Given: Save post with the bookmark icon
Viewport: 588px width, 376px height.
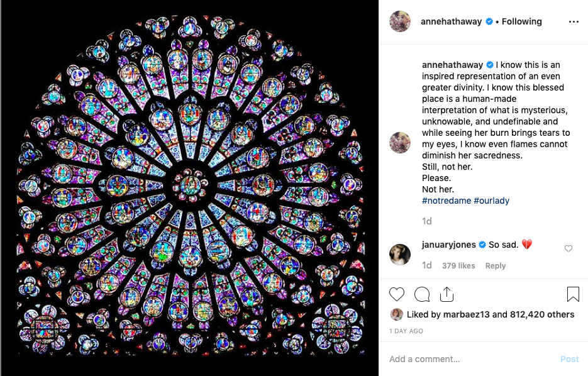Looking at the screenshot, I should click(x=573, y=294).
